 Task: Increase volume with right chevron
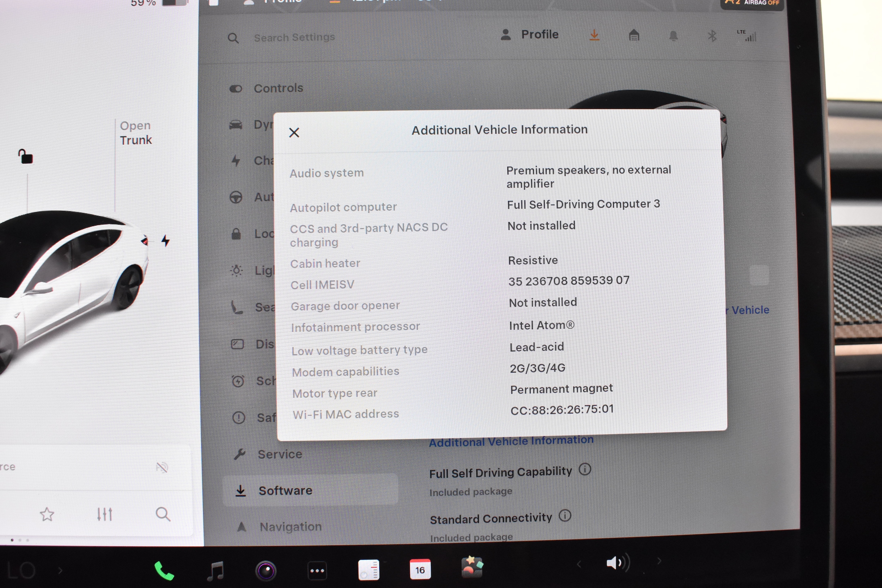coord(659,561)
